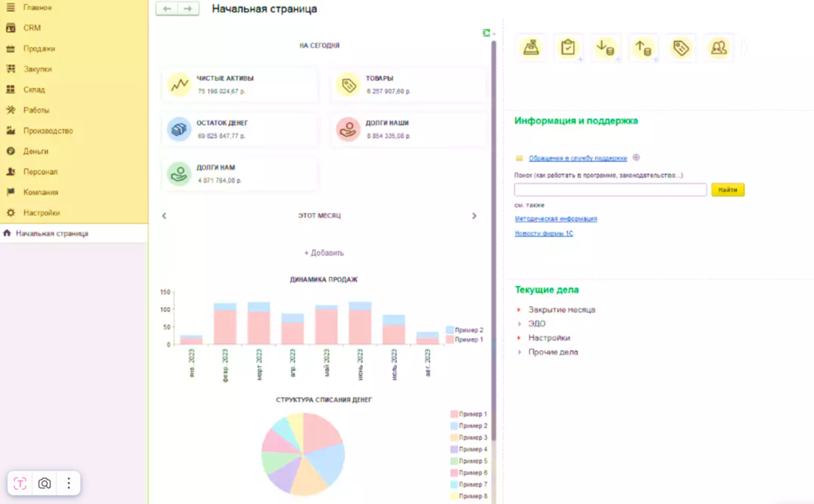Click the Персонал people icon in sidebar

pyautogui.click(x=11, y=172)
